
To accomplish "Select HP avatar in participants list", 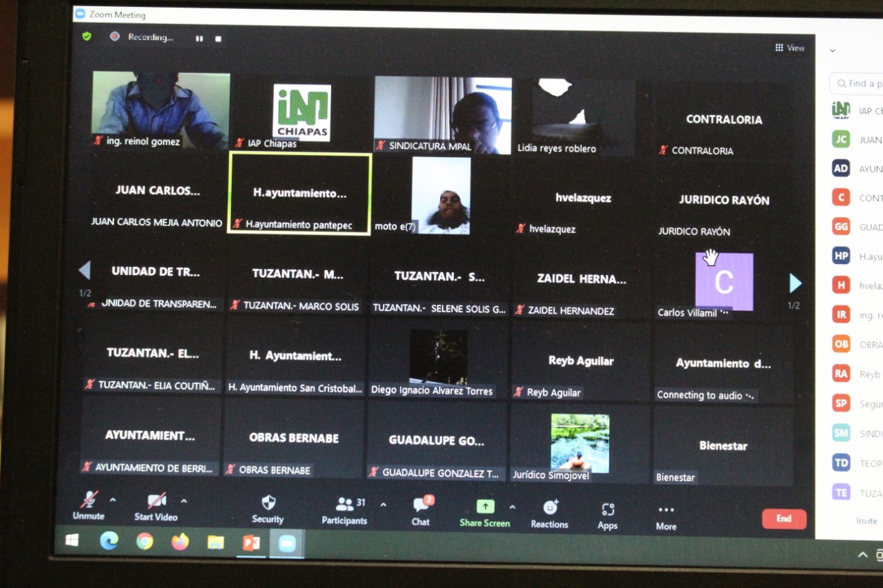I will click(x=840, y=256).
